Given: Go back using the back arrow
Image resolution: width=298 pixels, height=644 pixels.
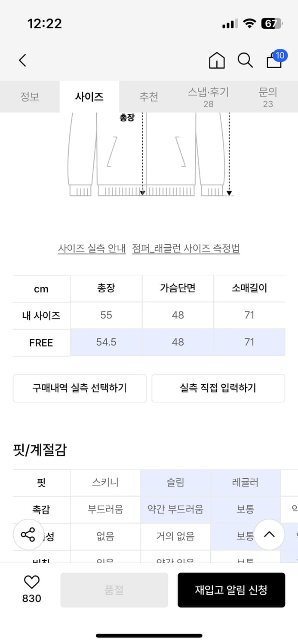Looking at the screenshot, I should coord(22,60).
